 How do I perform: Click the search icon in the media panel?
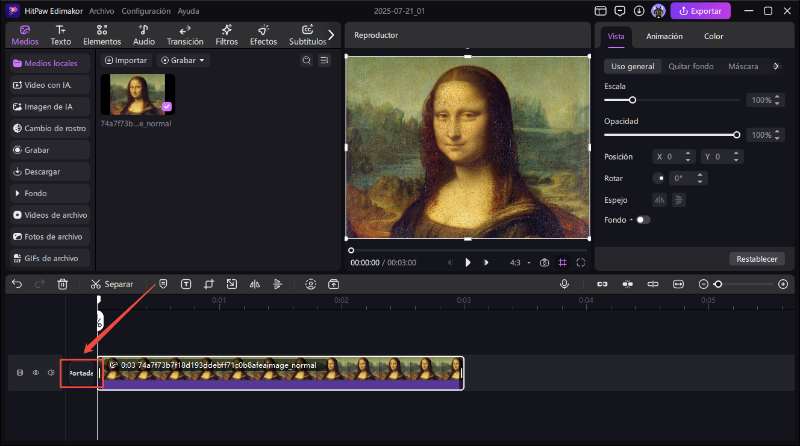click(x=307, y=60)
